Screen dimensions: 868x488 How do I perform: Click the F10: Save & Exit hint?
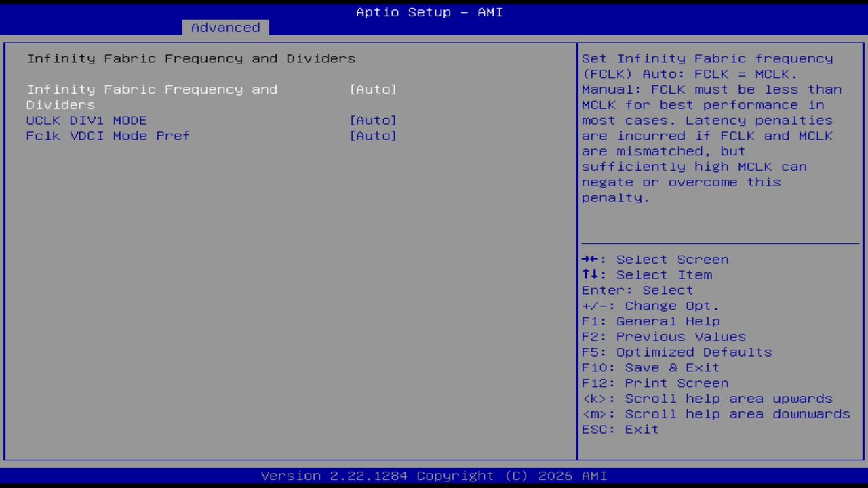[x=650, y=368]
